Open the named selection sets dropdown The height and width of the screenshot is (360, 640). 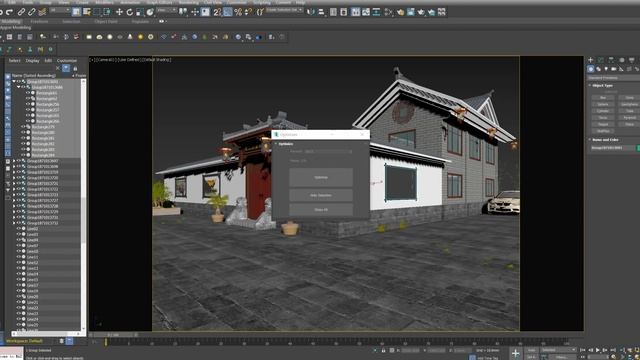[x=284, y=10]
